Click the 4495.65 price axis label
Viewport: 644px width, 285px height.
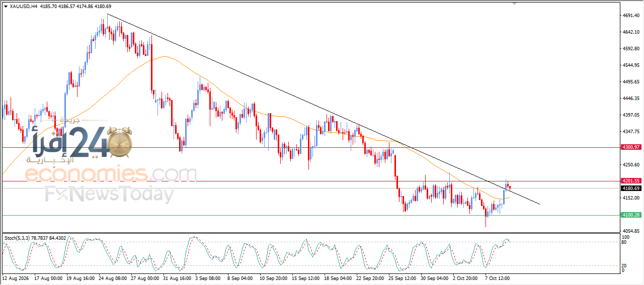tap(631, 82)
